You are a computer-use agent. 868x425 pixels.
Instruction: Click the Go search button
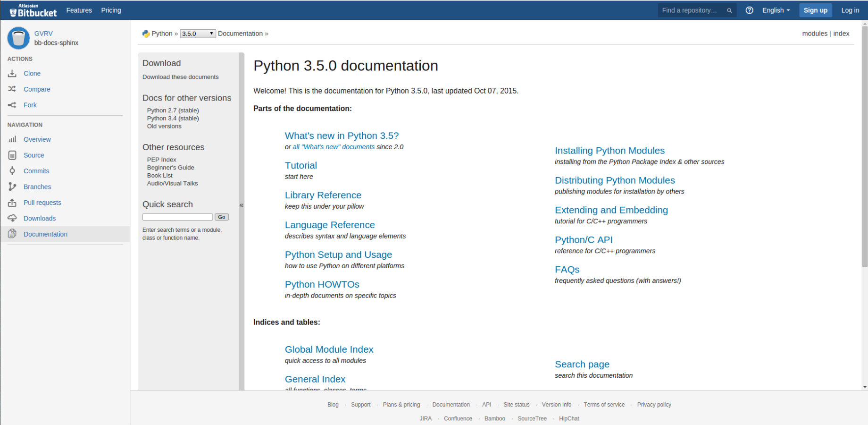pyautogui.click(x=222, y=217)
